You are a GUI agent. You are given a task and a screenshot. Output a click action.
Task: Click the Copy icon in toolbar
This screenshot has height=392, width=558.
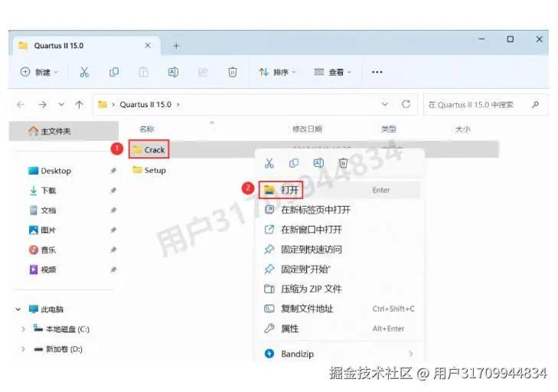click(114, 72)
